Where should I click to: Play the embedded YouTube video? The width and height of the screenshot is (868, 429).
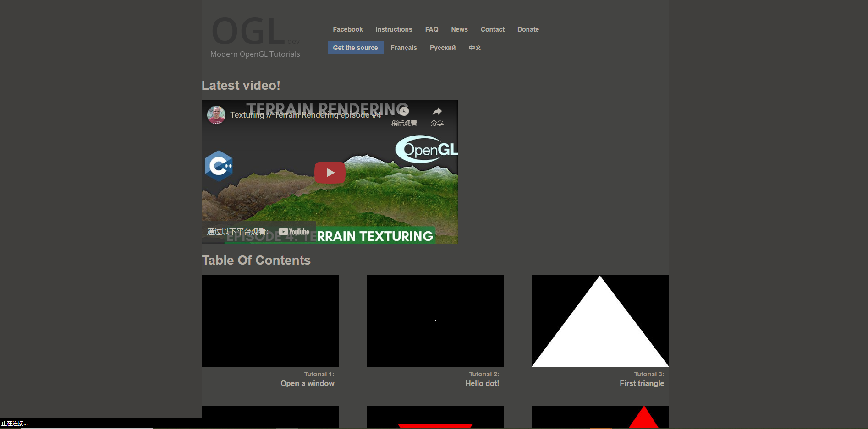point(330,173)
